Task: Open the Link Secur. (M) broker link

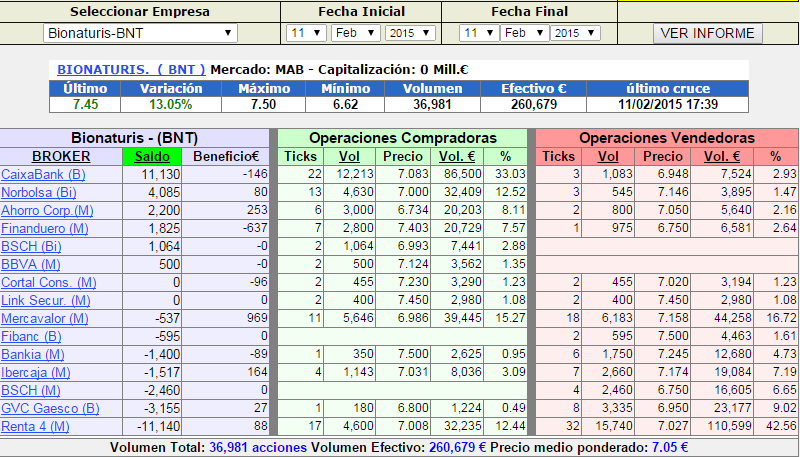Action: pos(46,301)
